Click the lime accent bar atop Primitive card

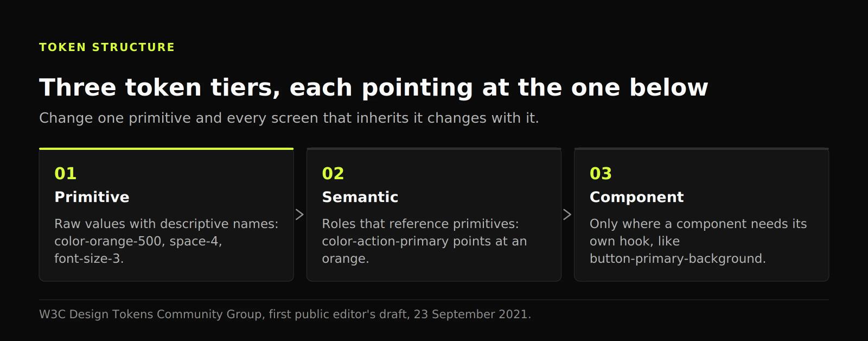click(167, 149)
